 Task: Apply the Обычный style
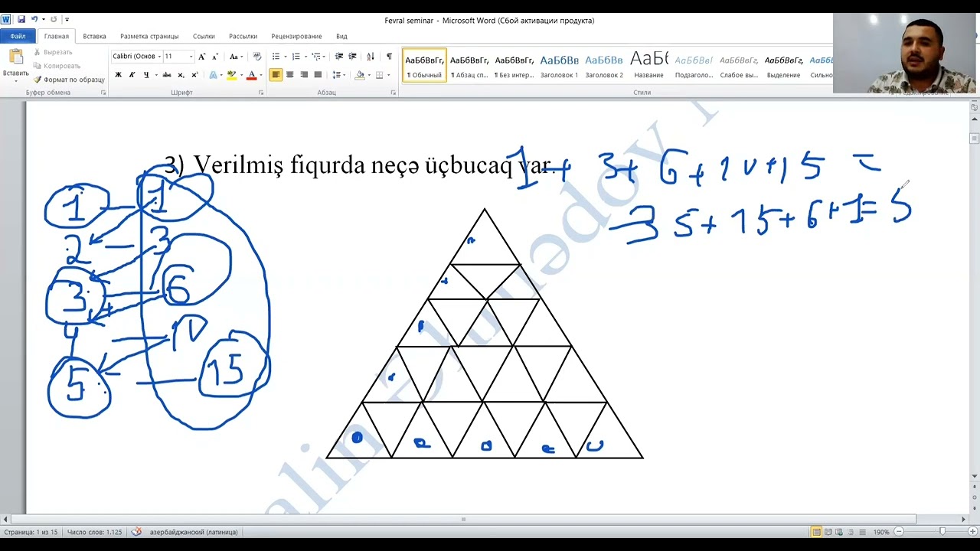(x=424, y=65)
